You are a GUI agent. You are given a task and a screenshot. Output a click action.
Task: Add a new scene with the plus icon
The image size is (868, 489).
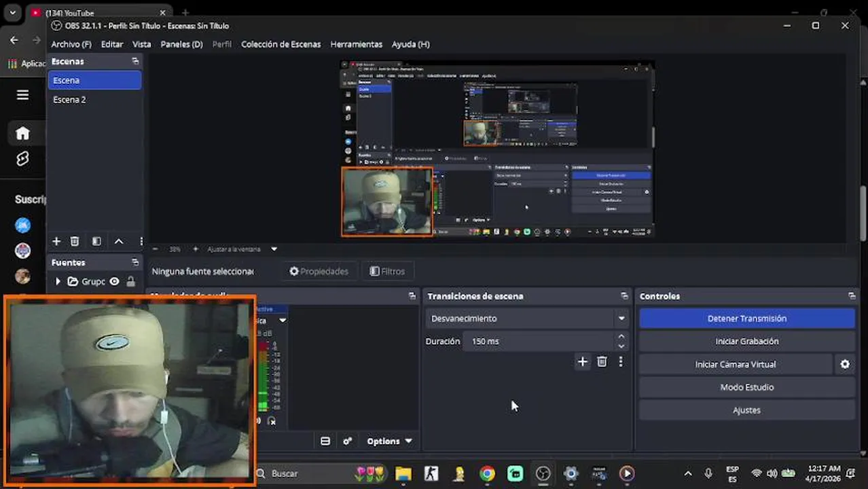[x=56, y=241]
